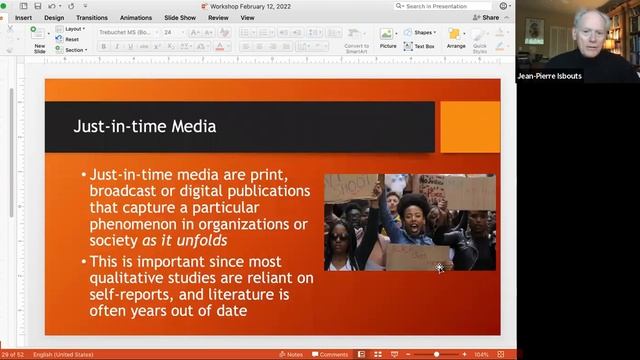640x360 pixels.
Task: Open the font size box showing 24
Action: pos(173,32)
